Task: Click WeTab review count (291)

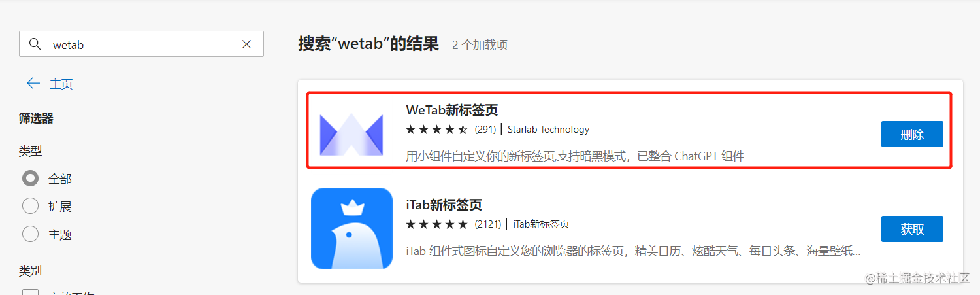Action: 485,130
